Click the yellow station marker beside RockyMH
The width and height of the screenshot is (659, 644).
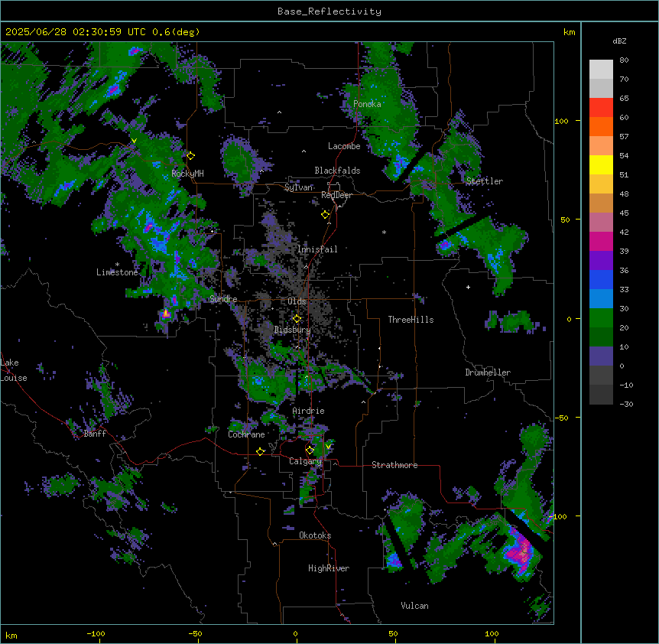tap(190, 155)
